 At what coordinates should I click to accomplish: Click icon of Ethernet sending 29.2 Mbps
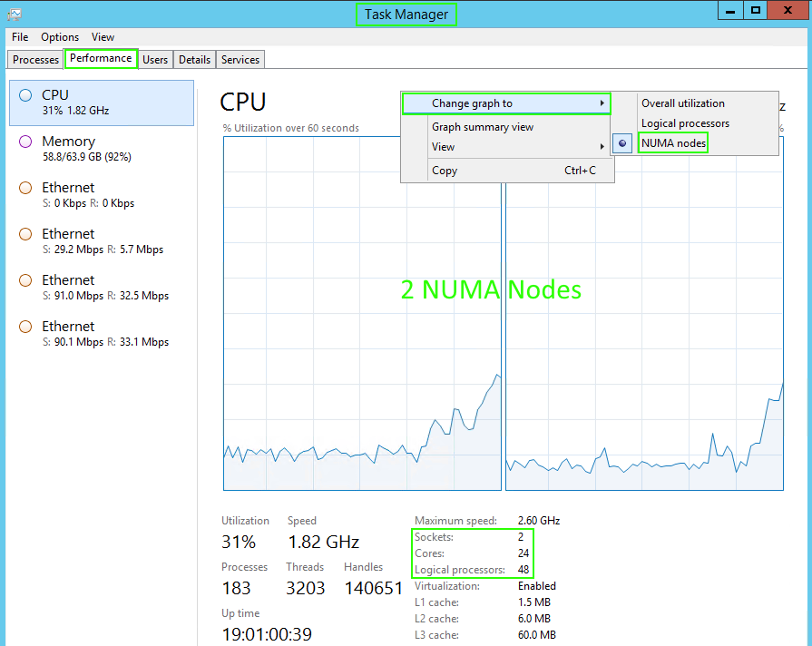point(24,234)
